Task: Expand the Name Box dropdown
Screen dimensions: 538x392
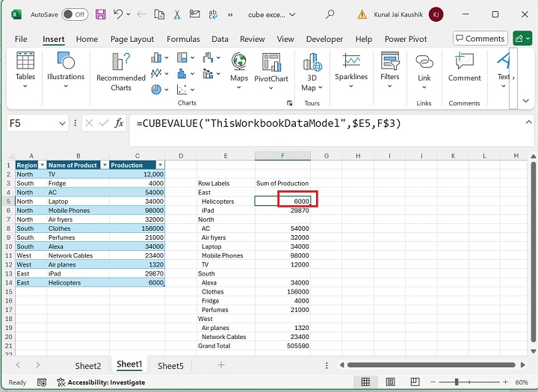Action: (x=61, y=123)
